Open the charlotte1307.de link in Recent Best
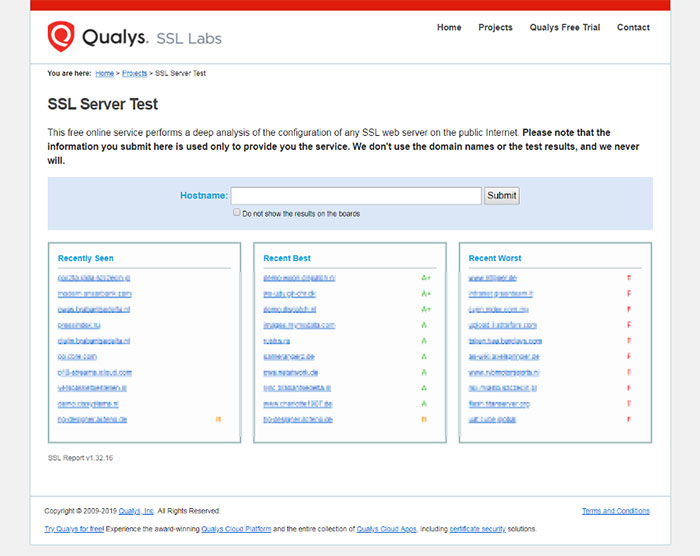The height and width of the screenshot is (556, 700). coord(298,404)
